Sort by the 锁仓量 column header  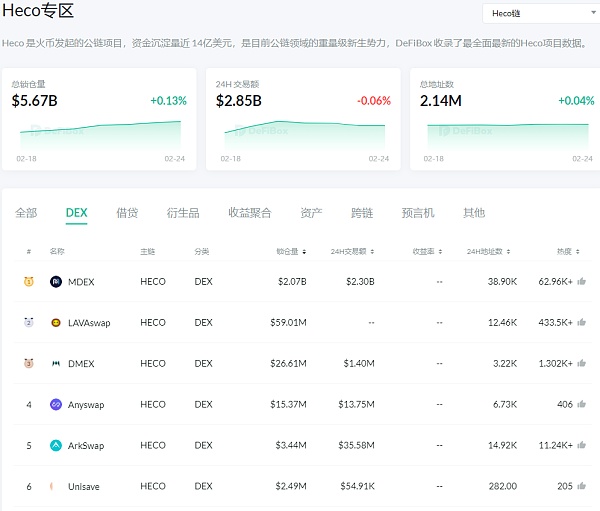tap(290, 252)
